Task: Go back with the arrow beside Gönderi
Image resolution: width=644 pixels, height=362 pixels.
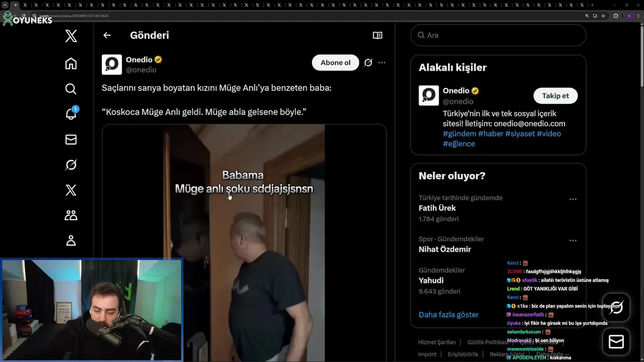Action: (x=107, y=35)
